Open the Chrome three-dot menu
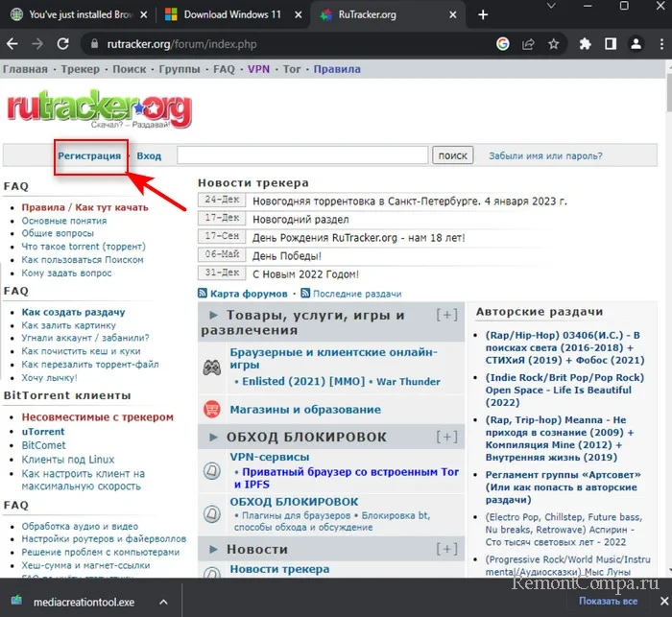The width and height of the screenshot is (672, 617). pos(662,44)
